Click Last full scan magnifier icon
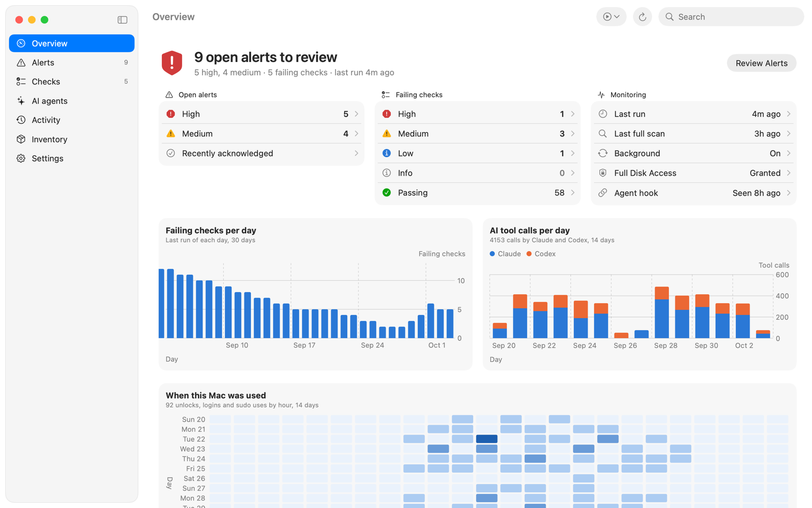Screen dimensions: 812x508 603,134
